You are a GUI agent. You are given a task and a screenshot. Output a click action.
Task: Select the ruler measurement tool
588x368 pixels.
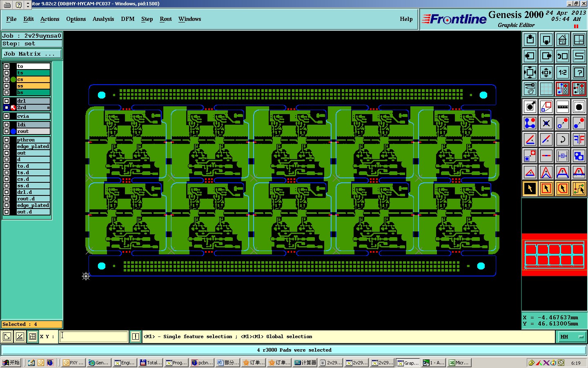[563, 107]
